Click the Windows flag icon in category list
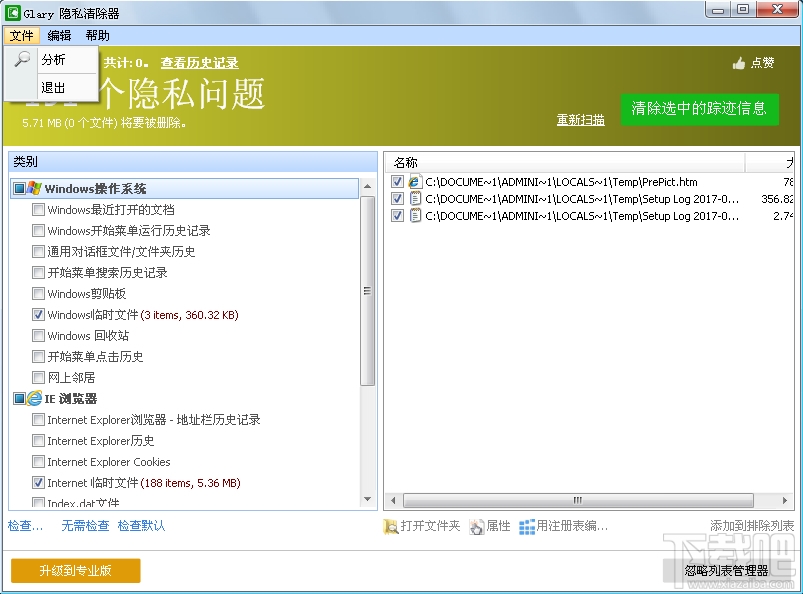The height and width of the screenshot is (594, 803). [34, 188]
